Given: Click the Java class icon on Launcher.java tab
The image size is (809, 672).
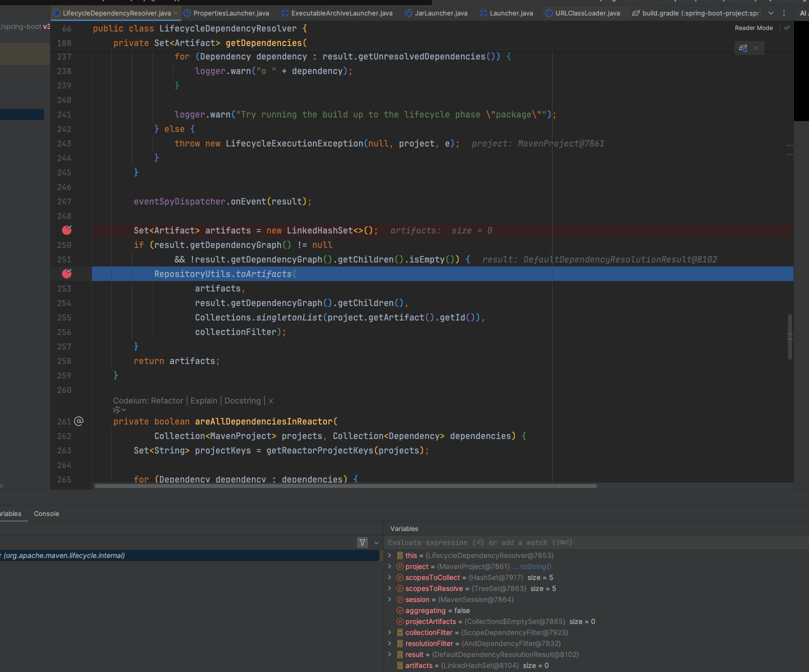Looking at the screenshot, I should point(483,13).
